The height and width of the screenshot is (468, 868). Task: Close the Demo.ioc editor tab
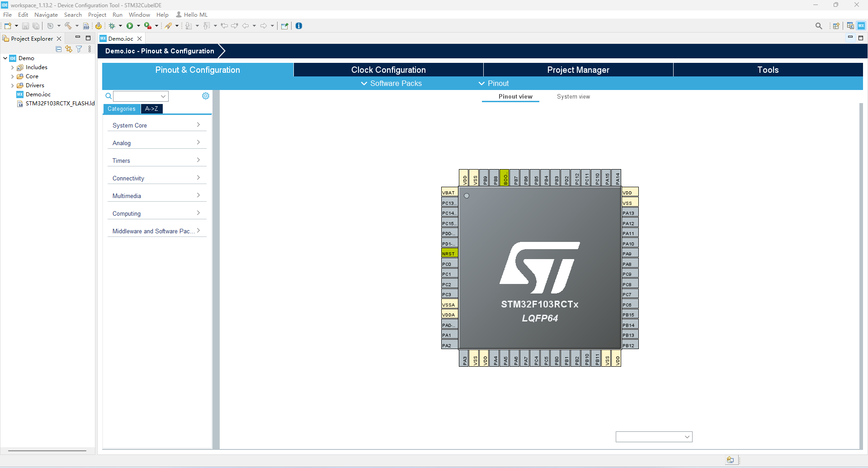coord(140,38)
